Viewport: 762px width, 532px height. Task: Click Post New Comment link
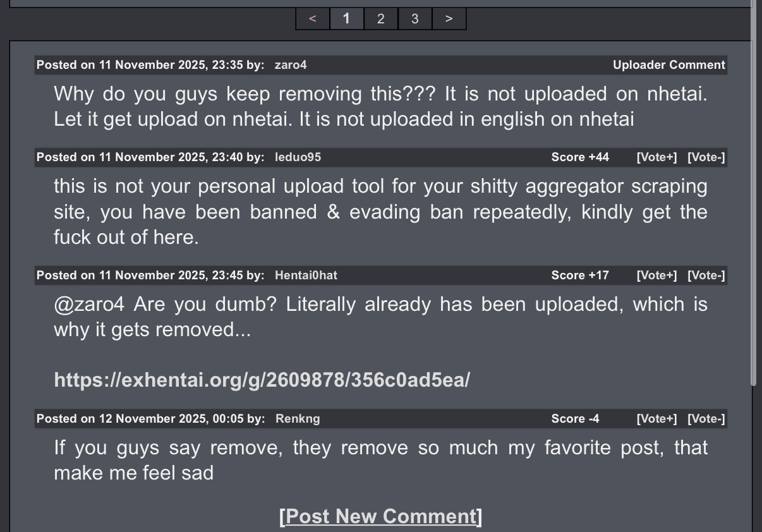point(381,516)
